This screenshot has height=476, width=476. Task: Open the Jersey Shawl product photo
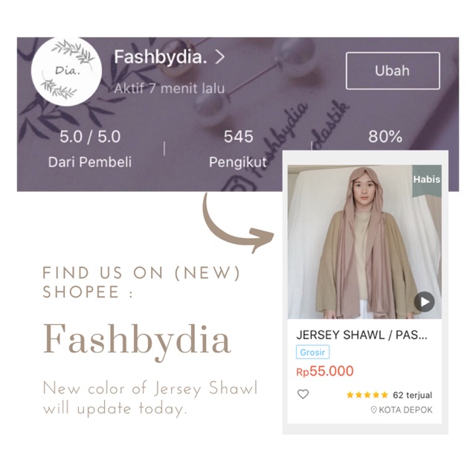(x=364, y=242)
